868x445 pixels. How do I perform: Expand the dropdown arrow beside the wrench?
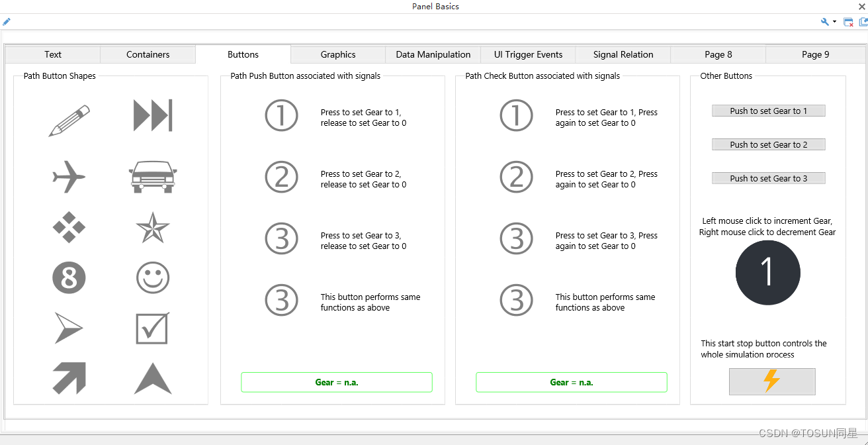(x=834, y=22)
